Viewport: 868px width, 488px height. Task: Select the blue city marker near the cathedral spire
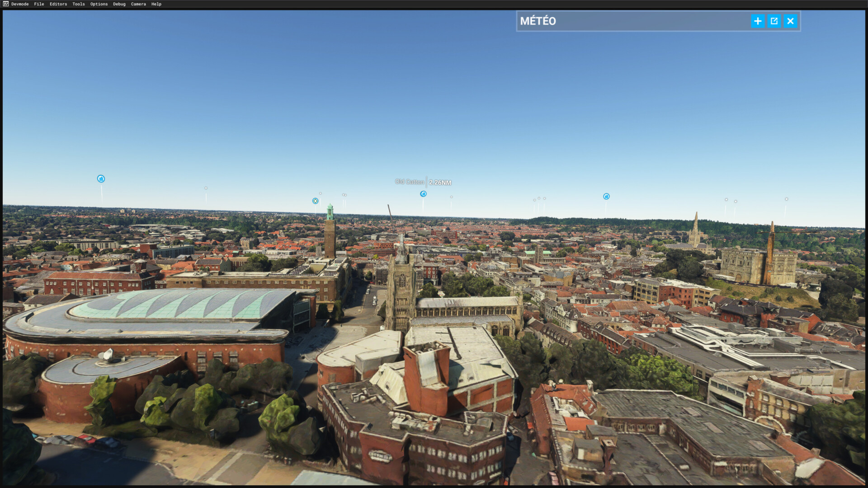coord(606,197)
